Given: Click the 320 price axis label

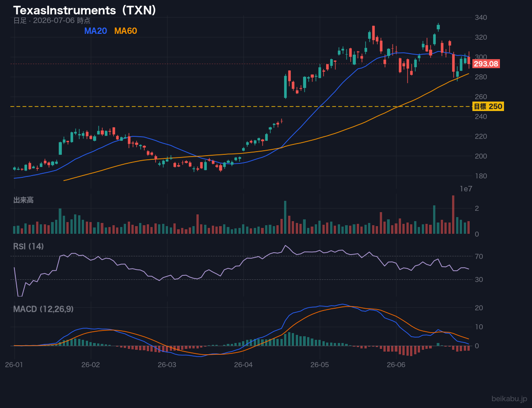Looking at the screenshot, I should (481, 37).
